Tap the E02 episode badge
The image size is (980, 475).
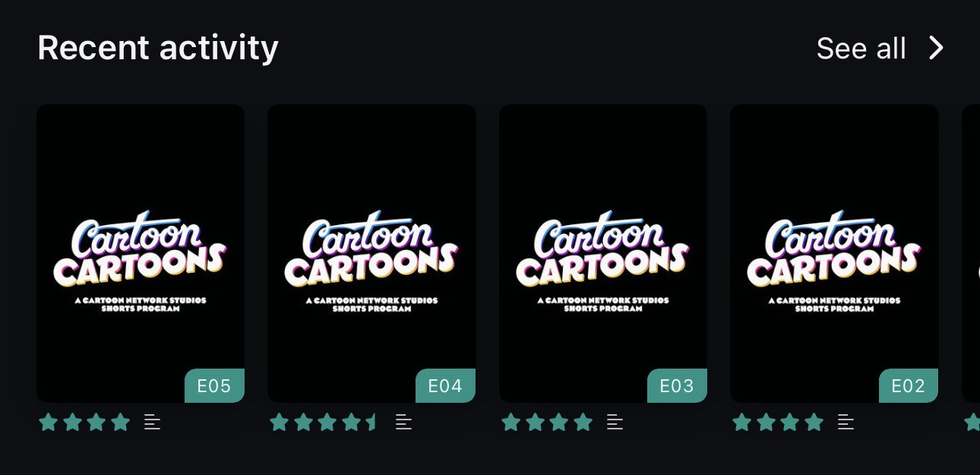coord(908,386)
